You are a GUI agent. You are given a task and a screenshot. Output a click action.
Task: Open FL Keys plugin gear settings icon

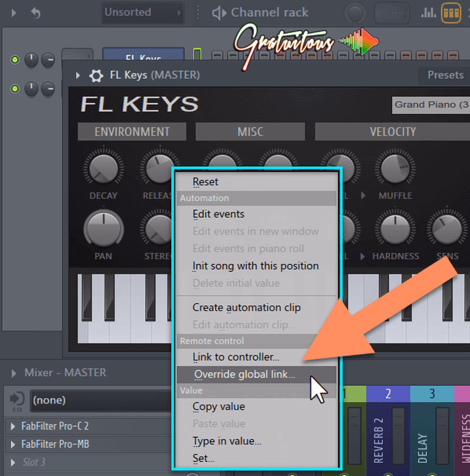[96, 76]
